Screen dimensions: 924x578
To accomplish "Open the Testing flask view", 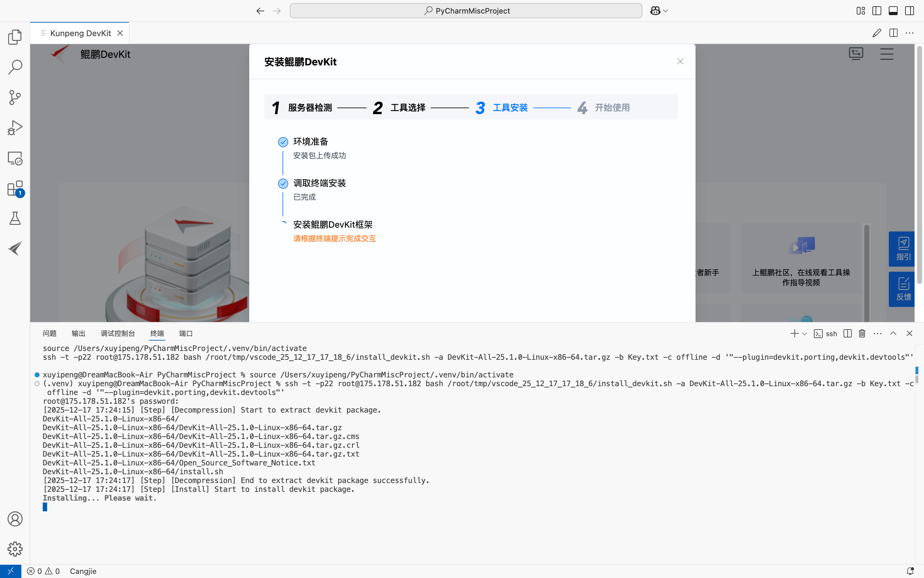I will click(15, 218).
